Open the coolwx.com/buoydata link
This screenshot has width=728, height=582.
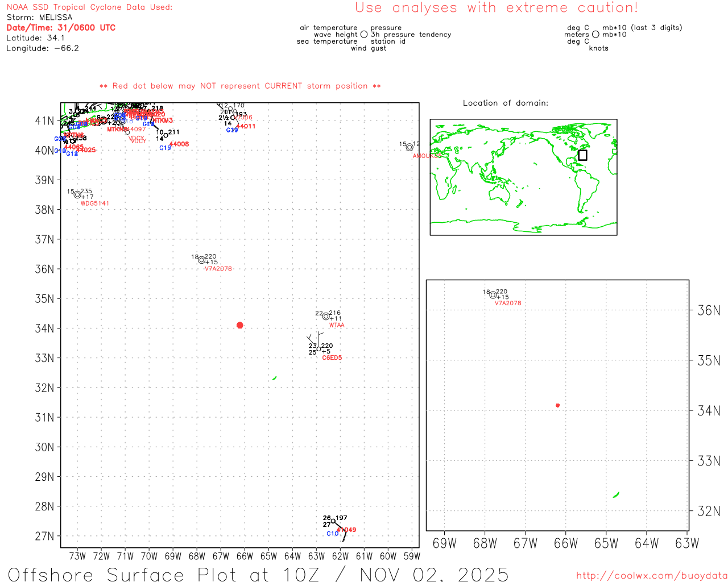coord(652,576)
